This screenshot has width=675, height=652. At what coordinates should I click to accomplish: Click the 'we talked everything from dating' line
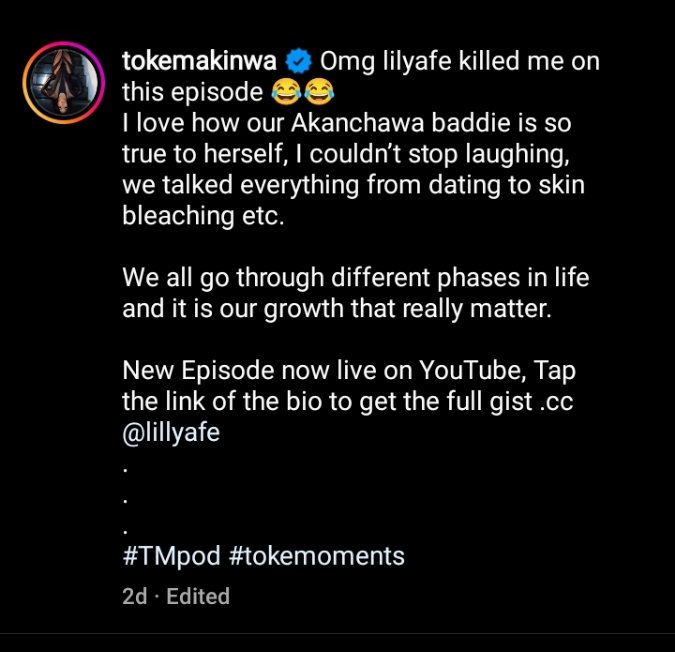tap(353, 185)
